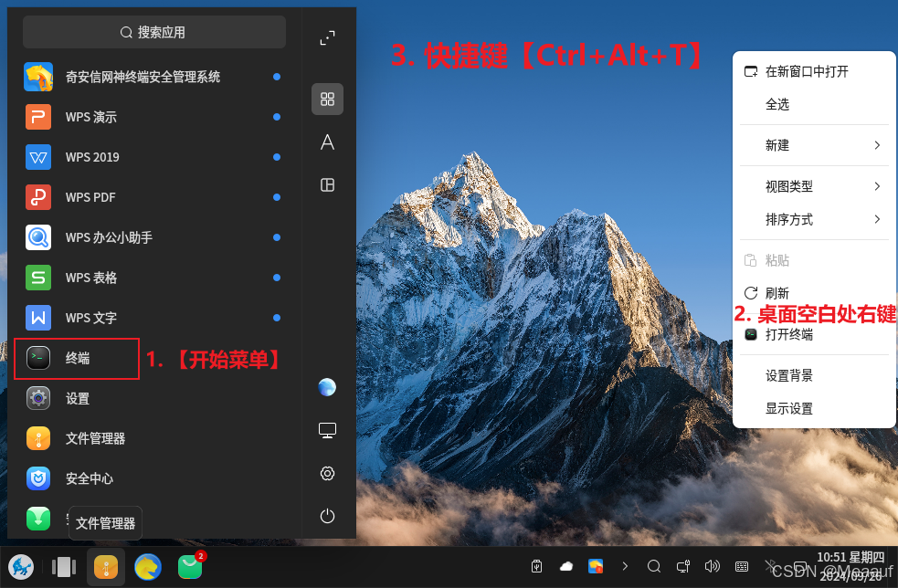The height and width of the screenshot is (588, 898).
Task: Click 粘贴 in the context menu
Action: point(814,260)
